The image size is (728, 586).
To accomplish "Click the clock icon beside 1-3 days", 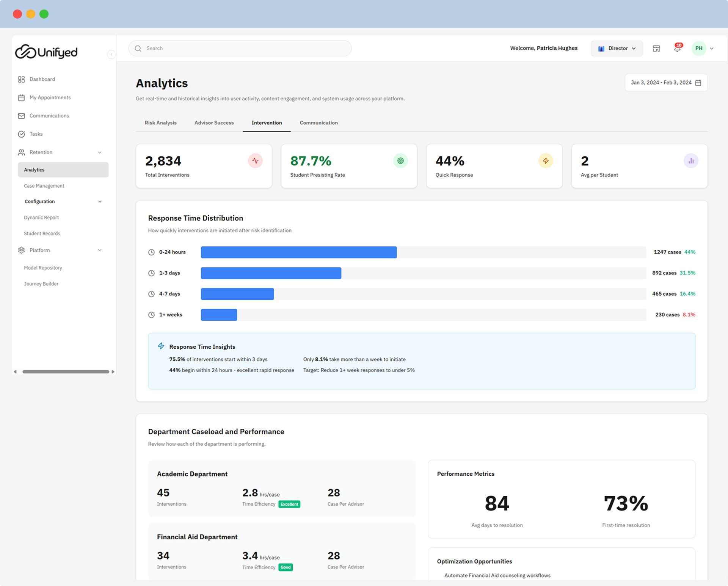I will coord(151,273).
